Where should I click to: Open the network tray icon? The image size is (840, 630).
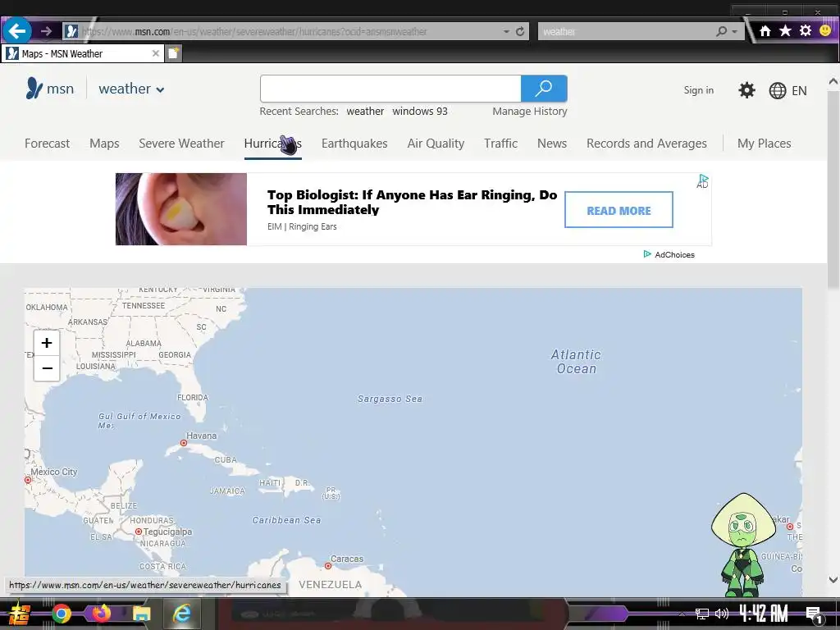[x=701, y=614]
